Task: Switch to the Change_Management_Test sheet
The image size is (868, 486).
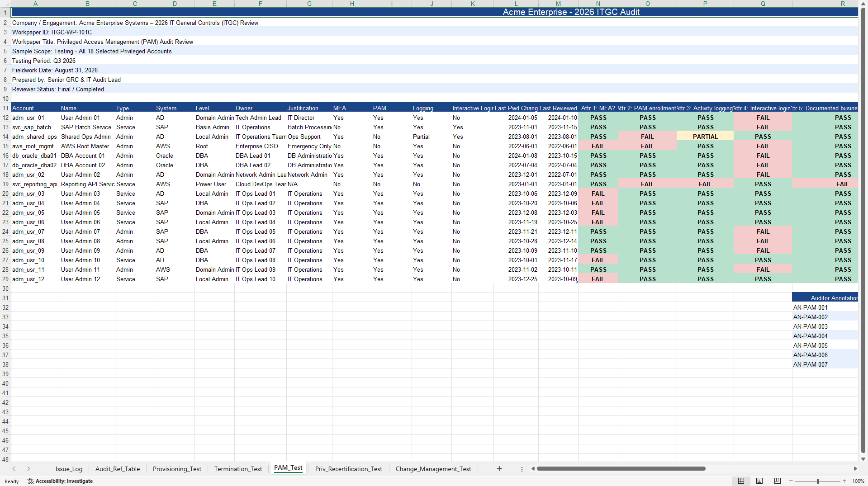Action: click(433, 469)
